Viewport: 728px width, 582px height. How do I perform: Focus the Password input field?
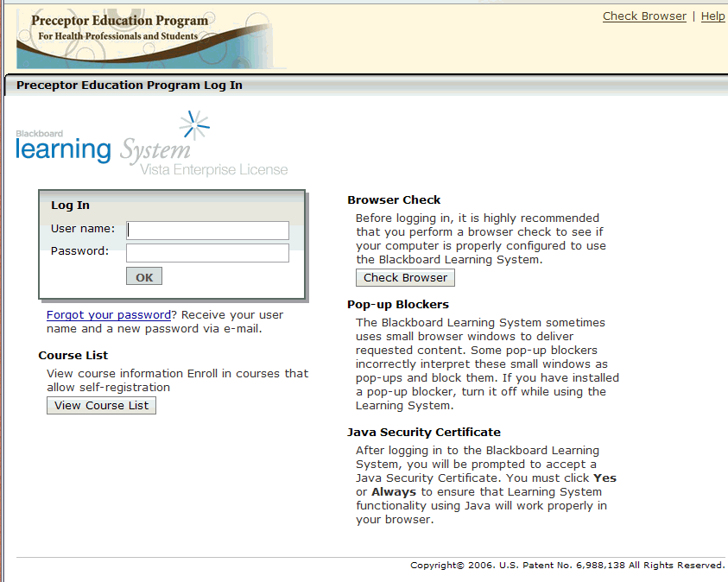pyautogui.click(x=207, y=253)
